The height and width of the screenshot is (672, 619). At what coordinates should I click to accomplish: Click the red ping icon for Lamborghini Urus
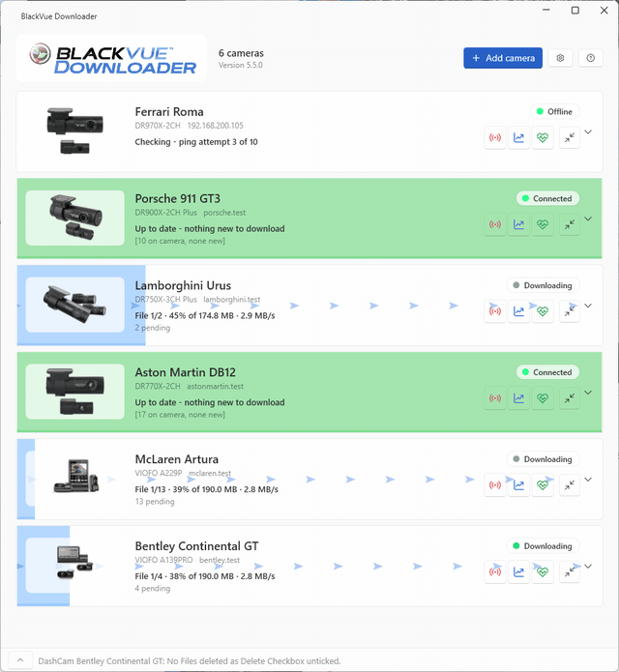495,311
